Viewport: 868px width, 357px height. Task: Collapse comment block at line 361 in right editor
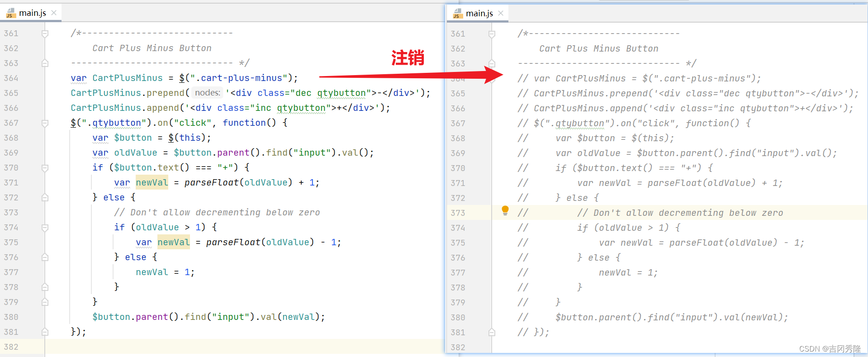[492, 34]
